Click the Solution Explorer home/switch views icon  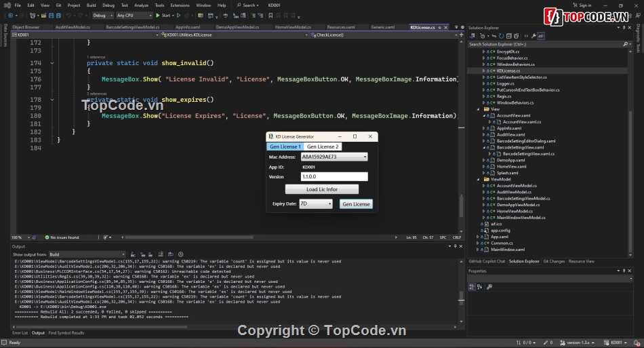click(472, 36)
